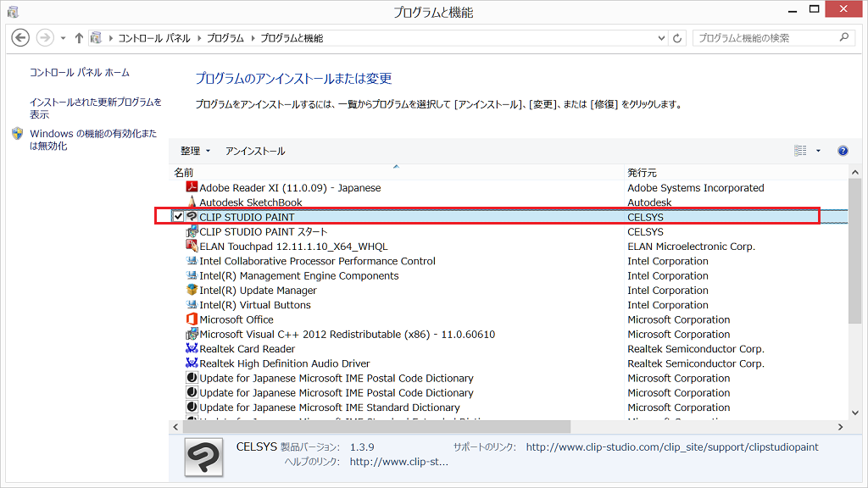Select the Intel(R) Update Manager entry
The height and width of the screenshot is (488, 868).
click(258, 291)
